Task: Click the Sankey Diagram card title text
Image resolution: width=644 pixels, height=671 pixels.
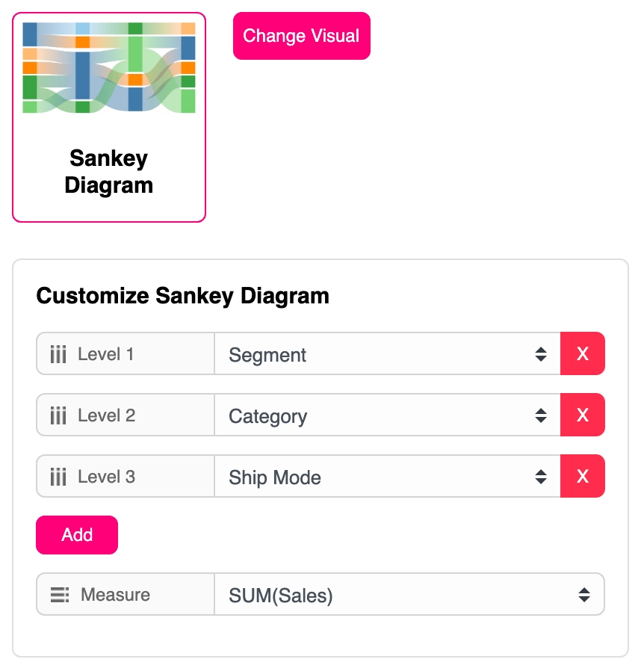Action: click(x=109, y=171)
